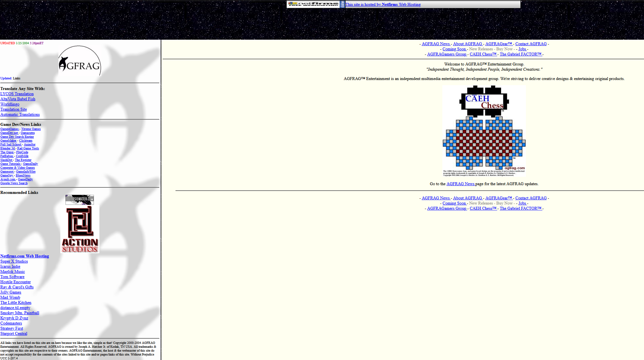Viewport: 644px width, 360px height.
Task: Open the Contact AGFRAG page
Action: [531, 44]
